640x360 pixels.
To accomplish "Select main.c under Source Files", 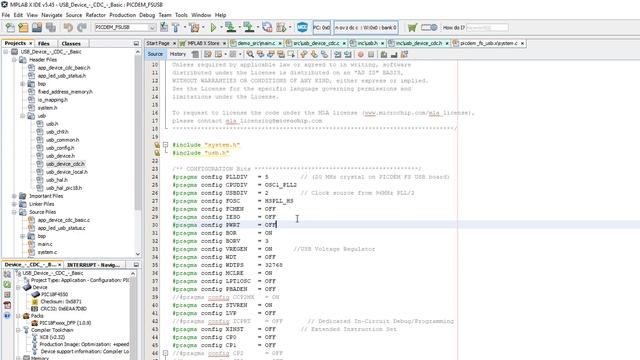I will tap(45, 244).
